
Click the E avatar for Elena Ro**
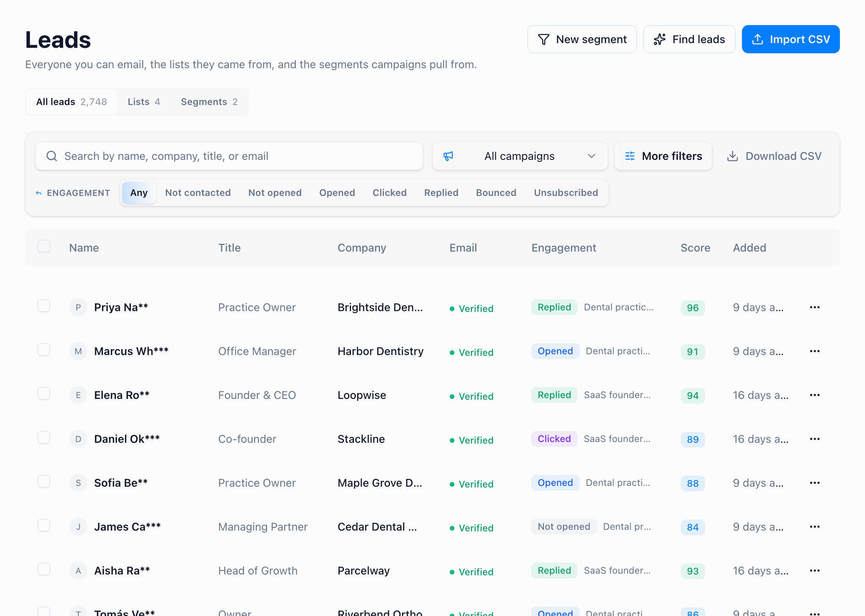pyautogui.click(x=78, y=395)
